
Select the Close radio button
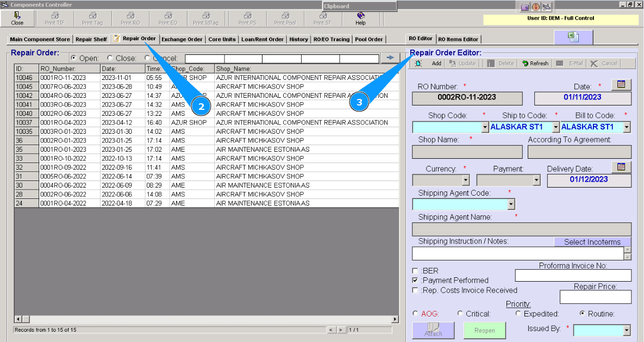pyautogui.click(x=110, y=58)
